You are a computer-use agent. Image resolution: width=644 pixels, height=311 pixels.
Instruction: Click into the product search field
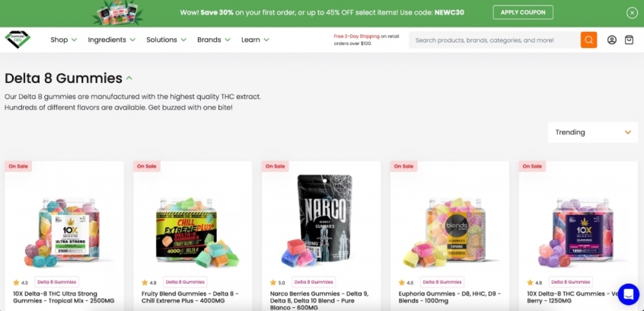[495, 40]
